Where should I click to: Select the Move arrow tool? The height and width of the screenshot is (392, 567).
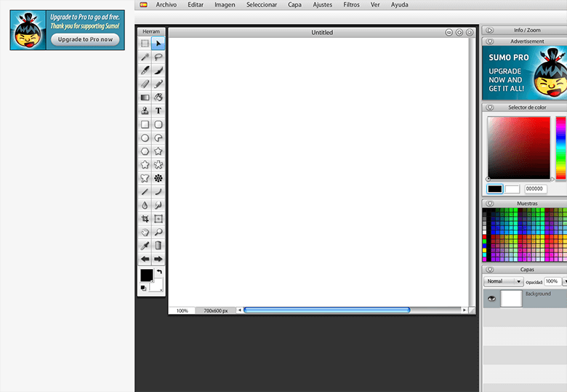tap(158, 44)
